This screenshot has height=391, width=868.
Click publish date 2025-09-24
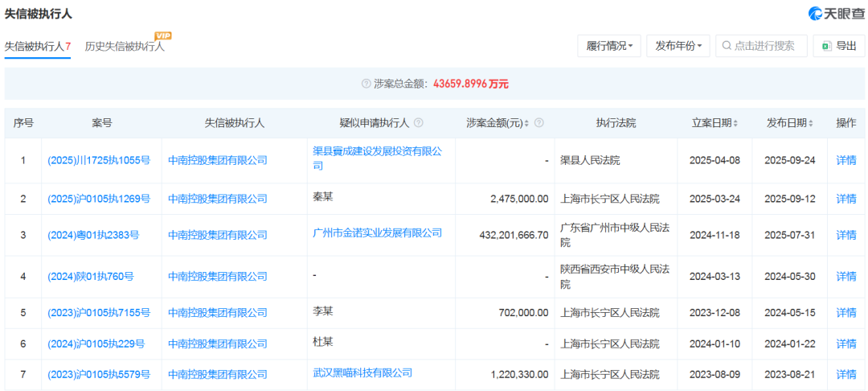tap(790, 161)
